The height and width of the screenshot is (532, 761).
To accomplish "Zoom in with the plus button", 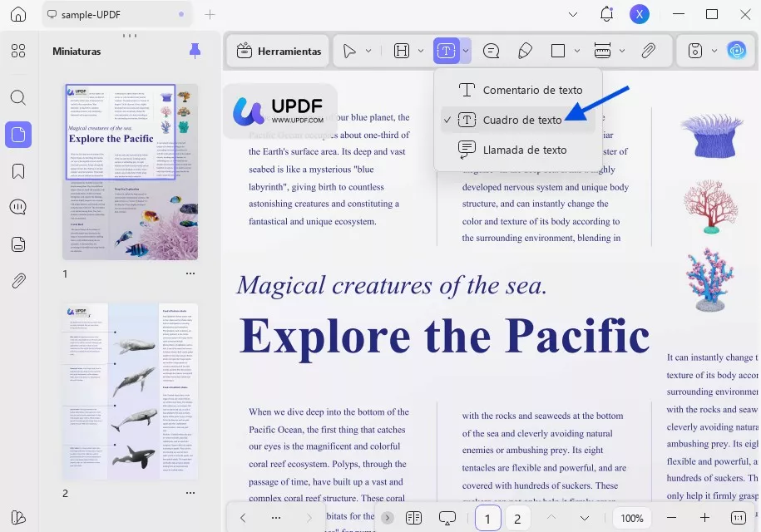I will pos(704,518).
